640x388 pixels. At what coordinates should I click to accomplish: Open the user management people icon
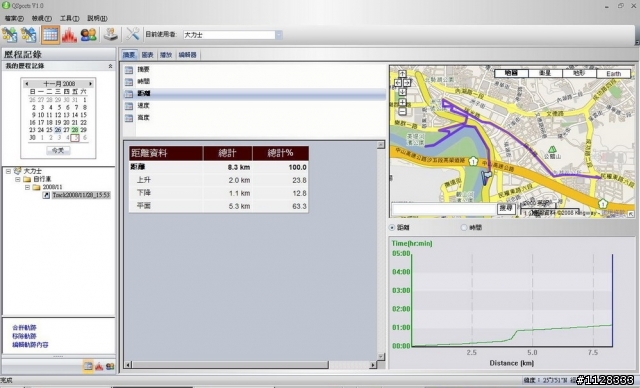[x=88, y=35]
